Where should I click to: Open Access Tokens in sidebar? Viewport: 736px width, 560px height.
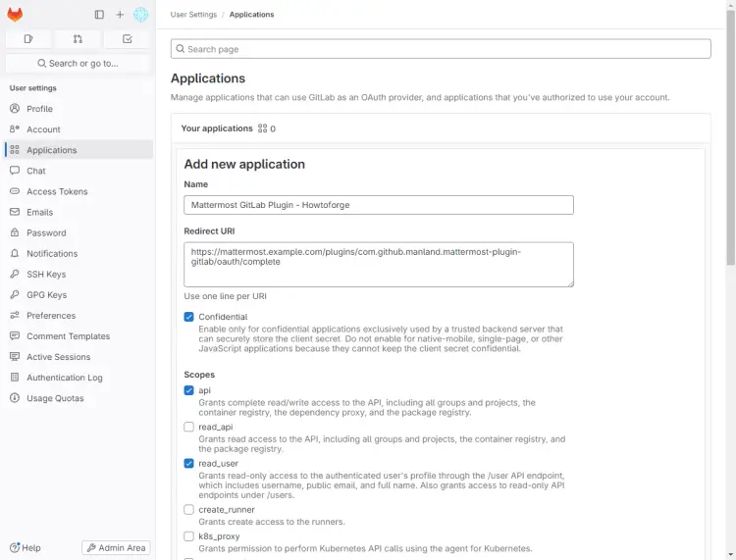tap(57, 191)
